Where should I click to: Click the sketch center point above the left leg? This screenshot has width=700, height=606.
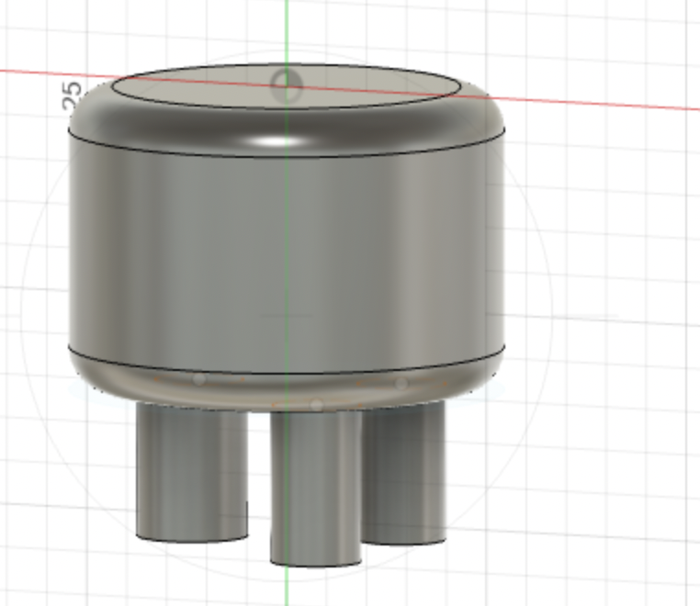(199, 379)
